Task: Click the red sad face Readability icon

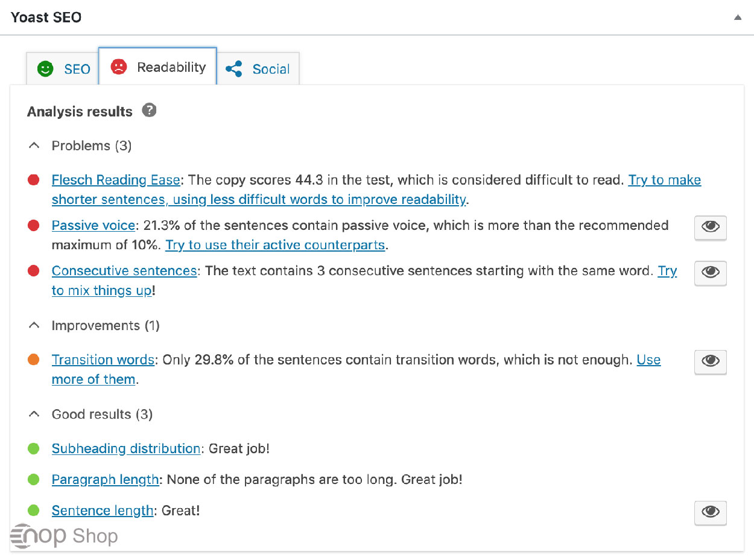Action: pyautogui.click(x=118, y=67)
